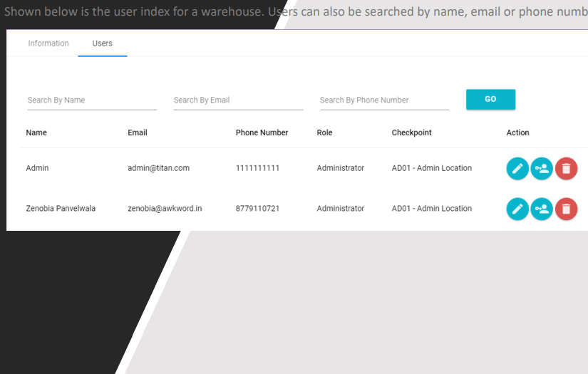588x374 pixels.
Task: Delete the Admin user with trash icon
Action: click(566, 169)
